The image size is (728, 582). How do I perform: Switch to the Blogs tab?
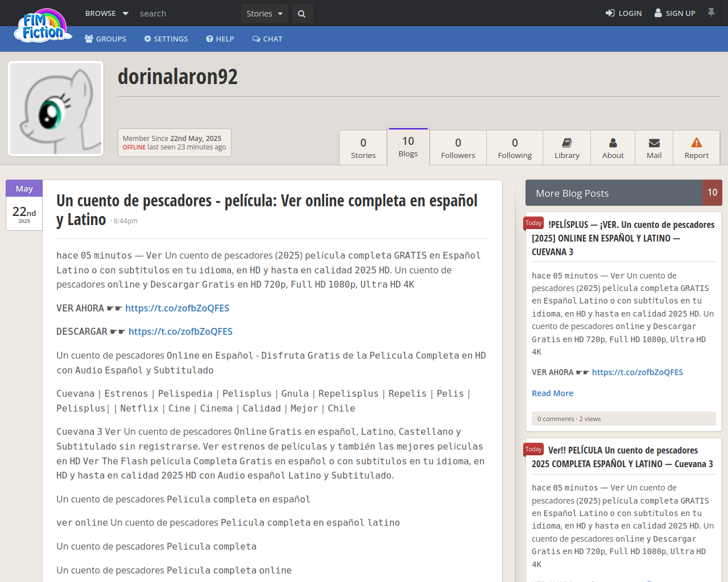click(x=408, y=146)
